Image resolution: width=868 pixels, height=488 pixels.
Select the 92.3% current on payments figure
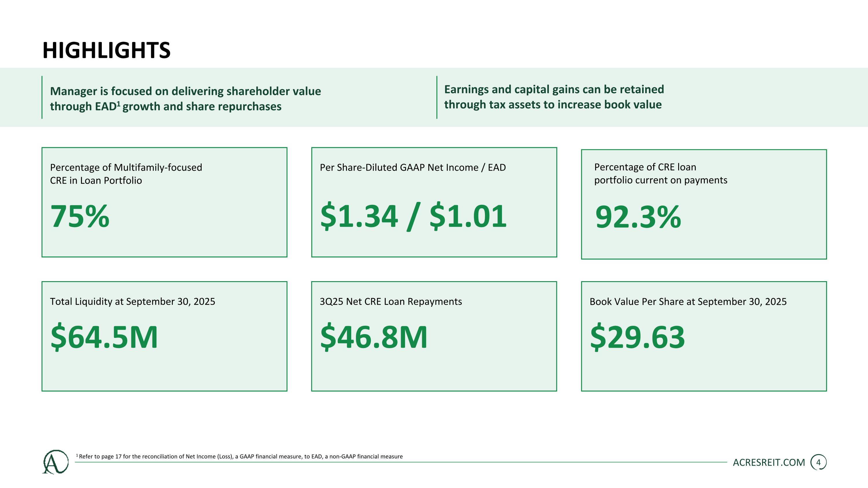[638, 217]
